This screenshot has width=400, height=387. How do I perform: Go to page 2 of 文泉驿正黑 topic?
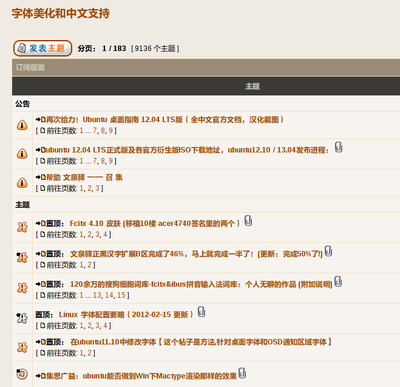[89, 265]
